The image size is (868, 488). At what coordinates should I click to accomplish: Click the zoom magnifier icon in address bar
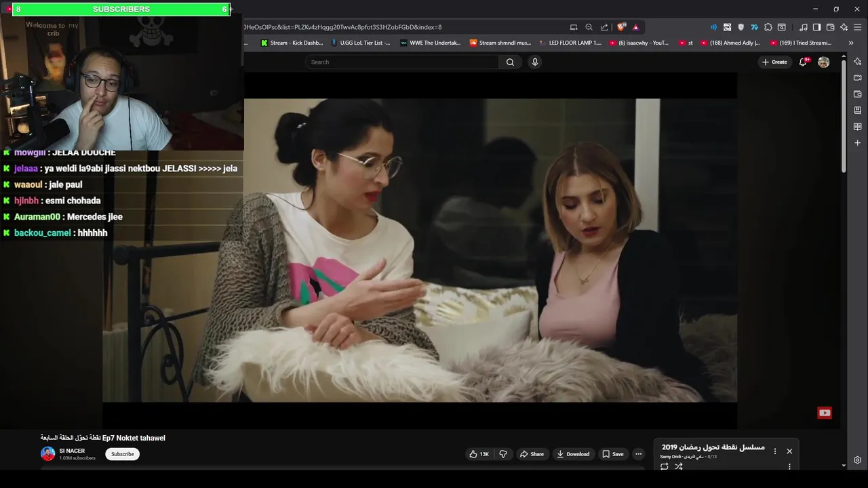pyautogui.click(x=589, y=27)
